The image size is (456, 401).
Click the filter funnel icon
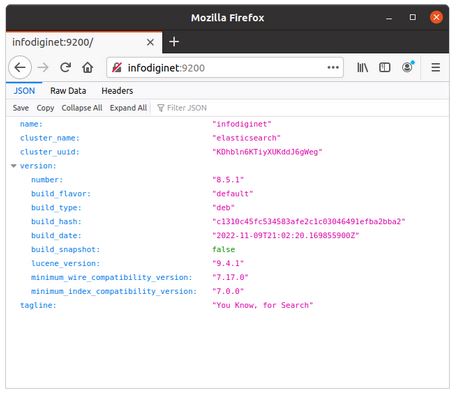pos(161,108)
